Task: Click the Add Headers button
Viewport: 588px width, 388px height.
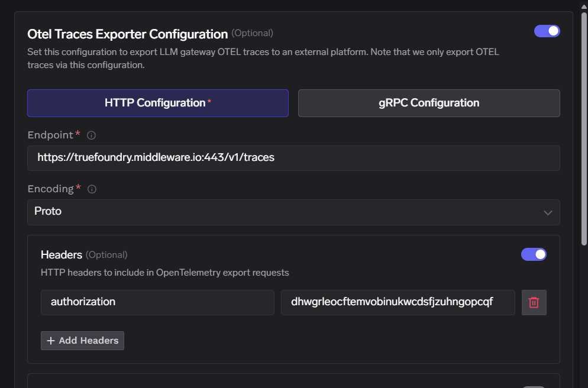Action: point(82,341)
